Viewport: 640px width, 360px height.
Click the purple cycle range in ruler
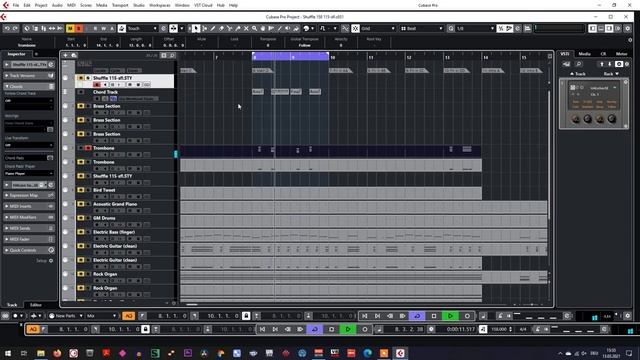[x=290, y=57]
